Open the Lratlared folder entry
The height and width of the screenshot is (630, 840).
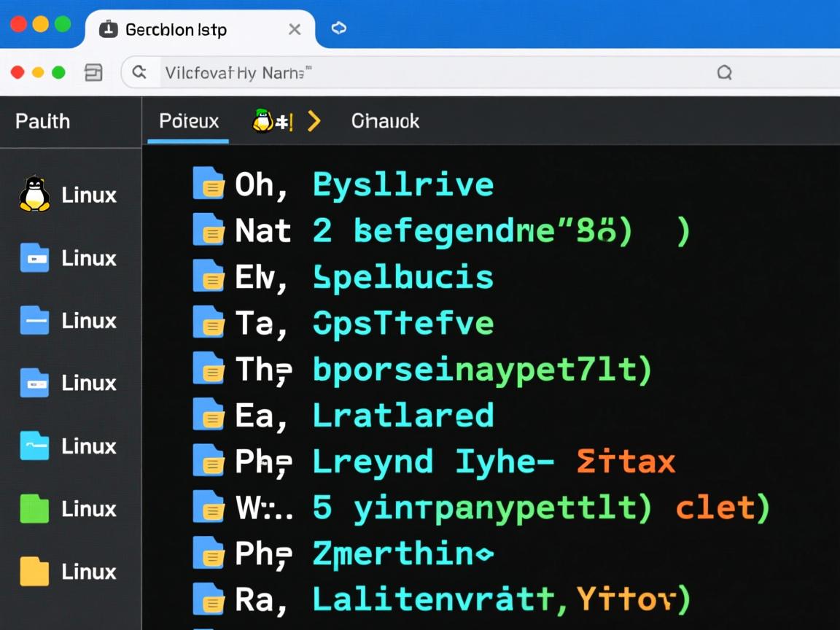click(402, 416)
